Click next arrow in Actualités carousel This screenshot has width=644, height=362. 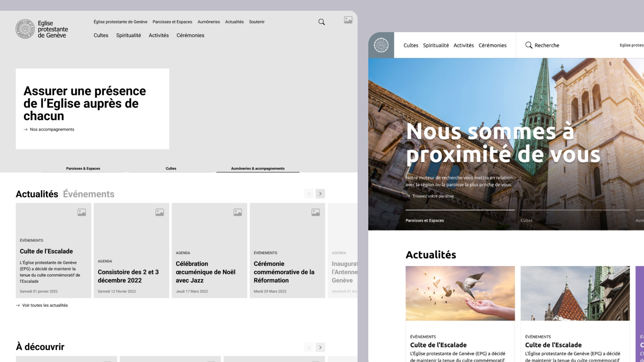(x=320, y=194)
